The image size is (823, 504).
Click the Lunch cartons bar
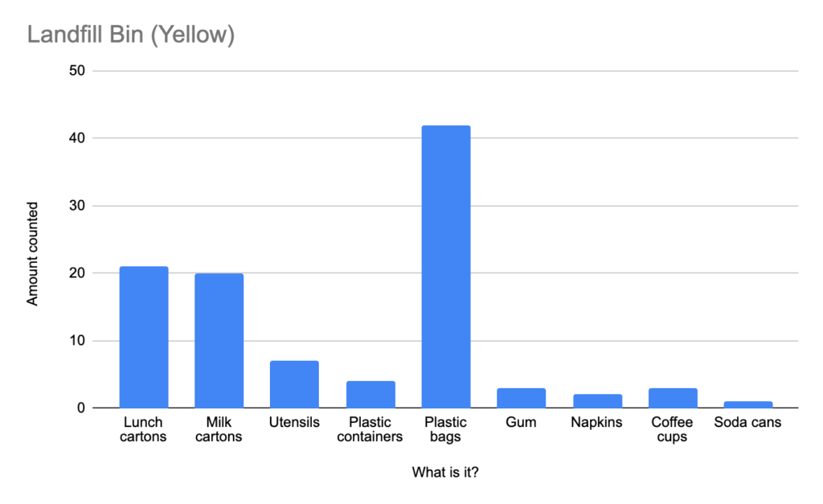click(x=144, y=337)
